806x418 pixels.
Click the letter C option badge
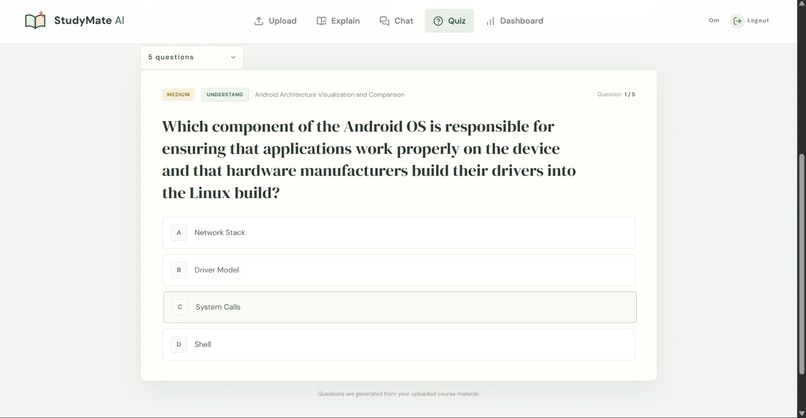coord(179,307)
